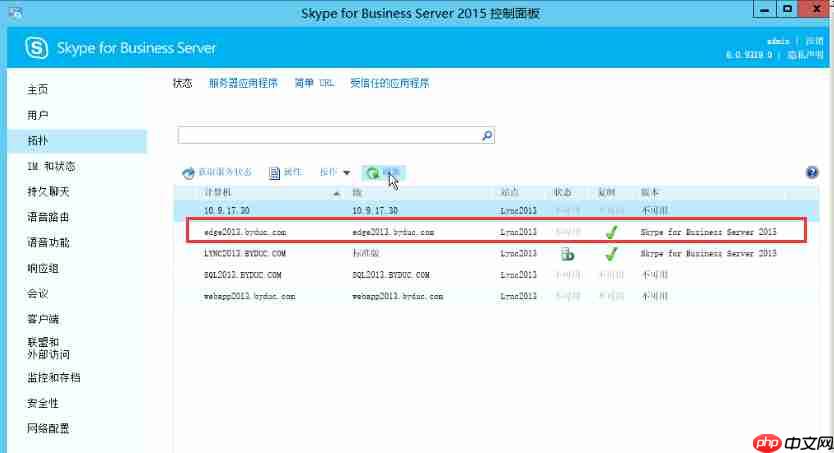The height and width of the screenshot is (453, 834).
Task: Maximize the control panel window
Action: pos(788,10)
